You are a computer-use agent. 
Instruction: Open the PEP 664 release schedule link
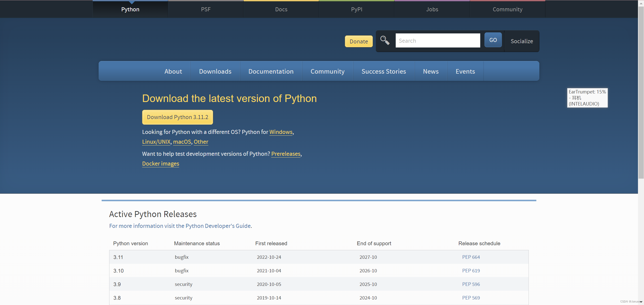(x=471, y=257)
